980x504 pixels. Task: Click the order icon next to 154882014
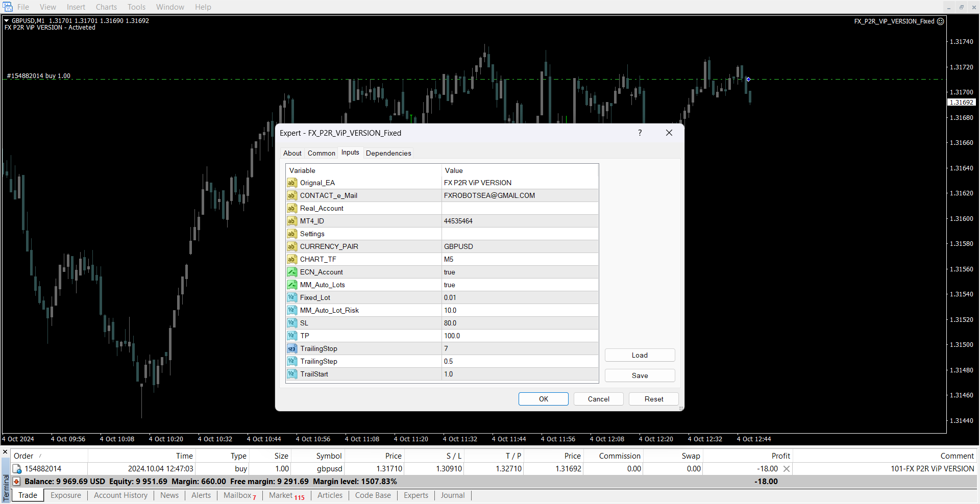(17, 469)
